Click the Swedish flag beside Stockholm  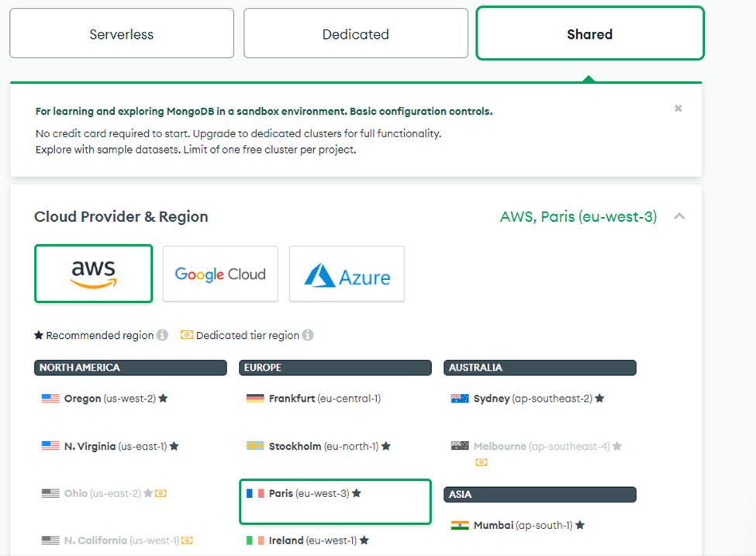click(255, 446)
